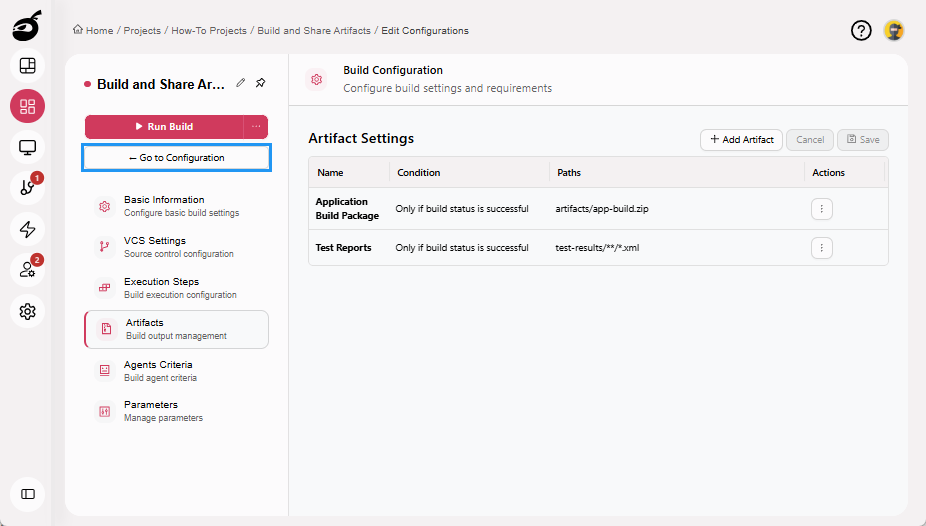Image resolution: width=926 pixels, height=526 pixels.
Task: Click the Condition column header
Action: 419,172
